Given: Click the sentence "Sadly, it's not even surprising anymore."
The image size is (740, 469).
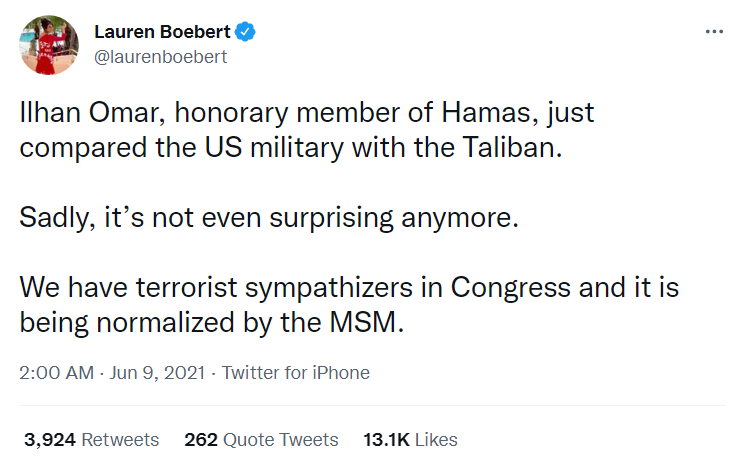Looking at the screenshot, I should pyautogui.click(x=270, y=219).
